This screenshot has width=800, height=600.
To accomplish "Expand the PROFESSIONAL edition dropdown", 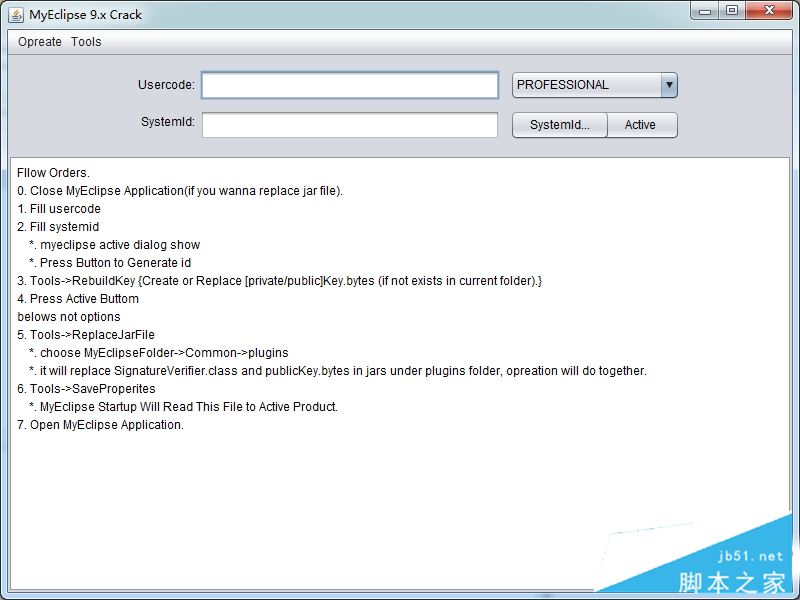I will point(595,85).
